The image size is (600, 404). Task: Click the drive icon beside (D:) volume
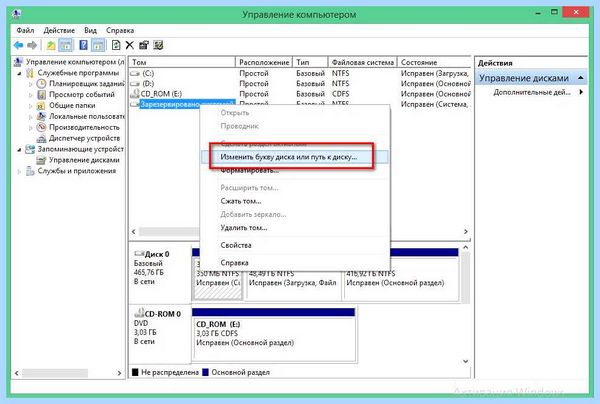click(135, 83)
